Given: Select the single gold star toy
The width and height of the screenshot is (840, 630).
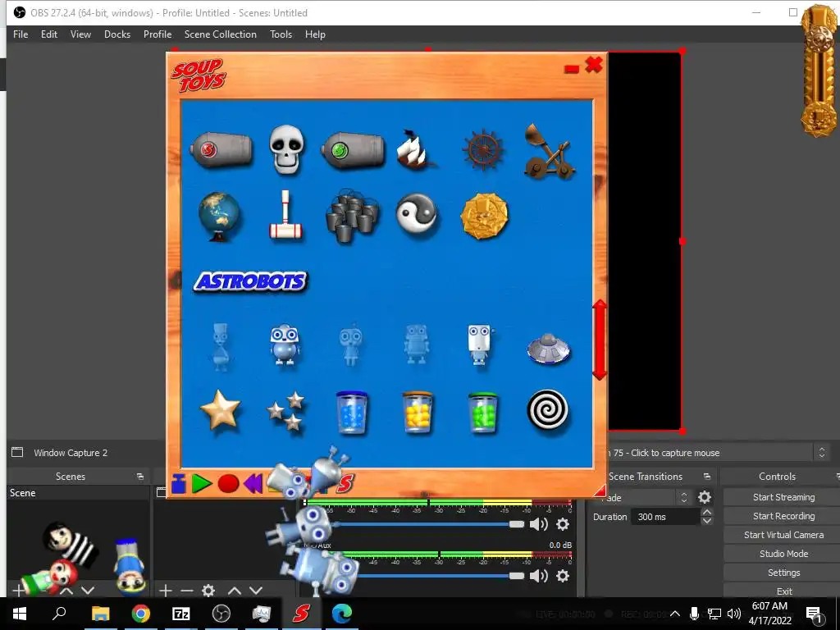Looking at the screenshot, I should 220,410.
